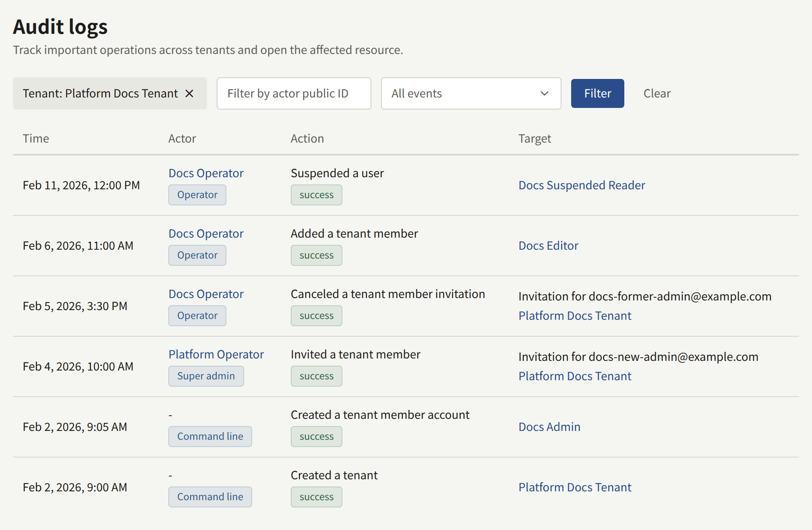Click the Invitation for docs-new-admin@example.com text
This screenshot has width=812, height=530.
tap(638, 357)
